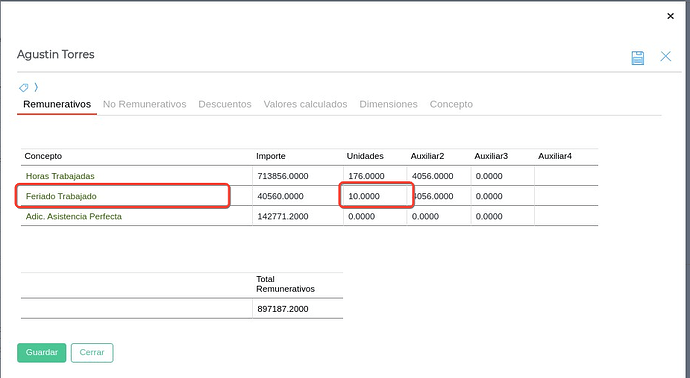Image resolution: width=690 pixels, height=378 pixels.
Task: Click the Feriado Trabajado units field 10.0000
Action: coord(375,196)
